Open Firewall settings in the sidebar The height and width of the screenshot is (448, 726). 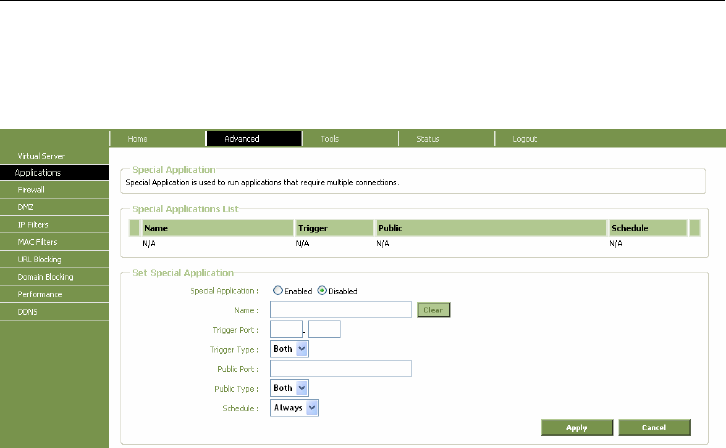[31, 189]
